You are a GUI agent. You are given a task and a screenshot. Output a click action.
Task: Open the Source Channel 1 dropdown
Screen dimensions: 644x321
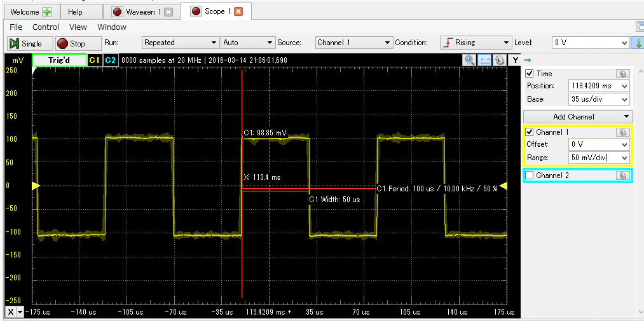coord(354,43)
